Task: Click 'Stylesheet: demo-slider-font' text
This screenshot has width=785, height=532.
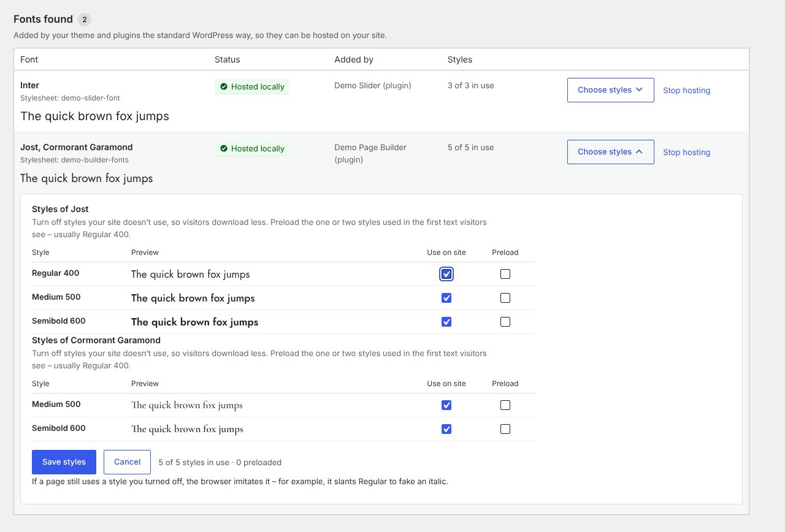Action: coord(70,98)
